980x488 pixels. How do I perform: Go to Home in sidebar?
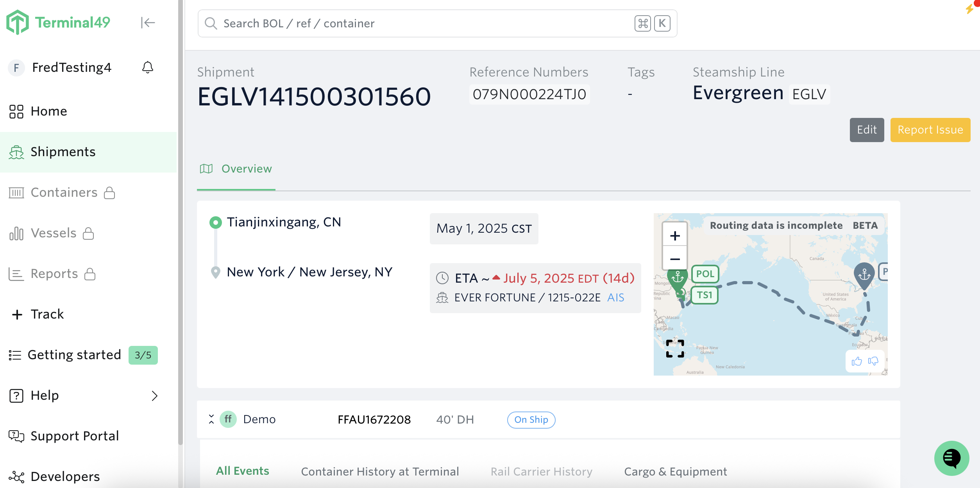49,111
